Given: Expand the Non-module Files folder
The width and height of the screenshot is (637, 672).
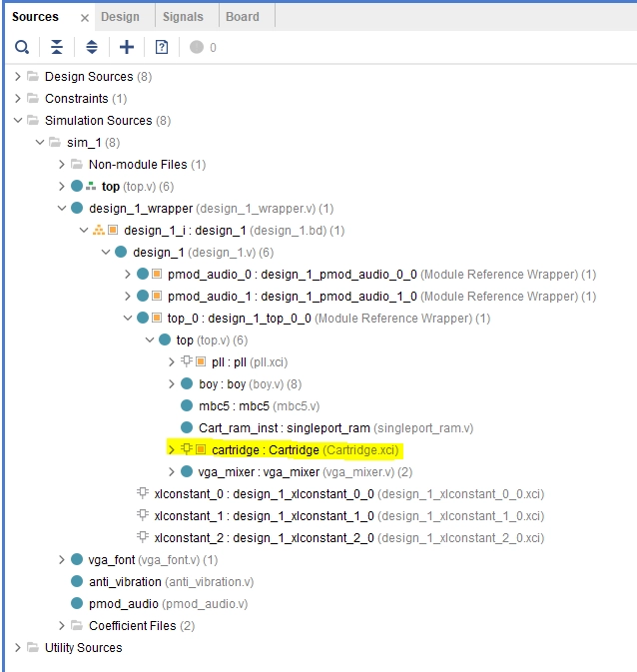Looking at the screenshot, I should pyautogui.click(x=62, y=165).
